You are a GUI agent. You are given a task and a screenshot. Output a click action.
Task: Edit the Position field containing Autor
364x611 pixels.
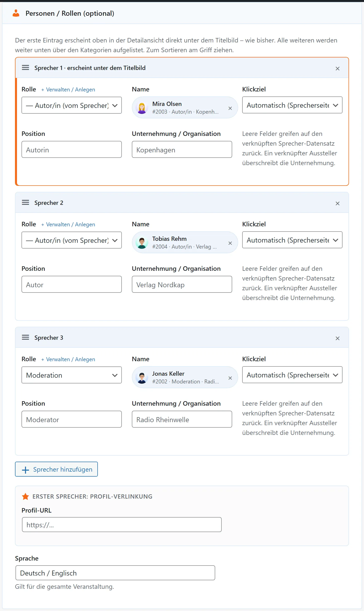(72, 284)
